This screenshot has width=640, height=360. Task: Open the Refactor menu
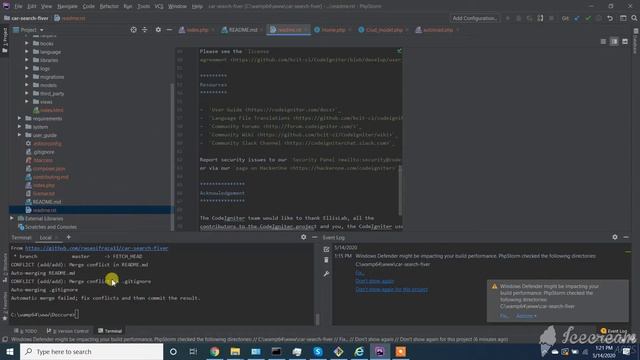(x=109, y=7)
